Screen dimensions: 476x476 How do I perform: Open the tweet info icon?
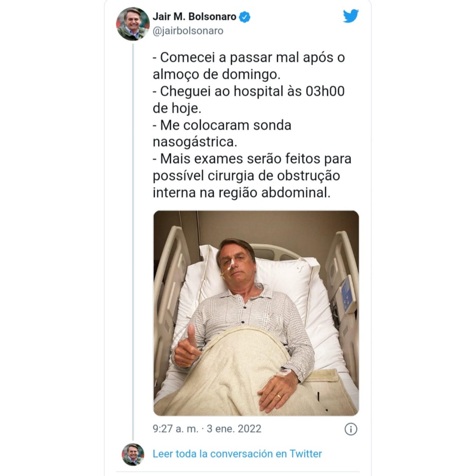tap(350, 429)
